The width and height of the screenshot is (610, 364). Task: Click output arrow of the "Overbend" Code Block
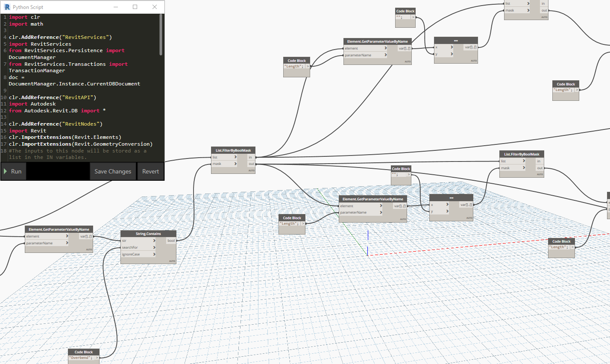coord(97,358)
